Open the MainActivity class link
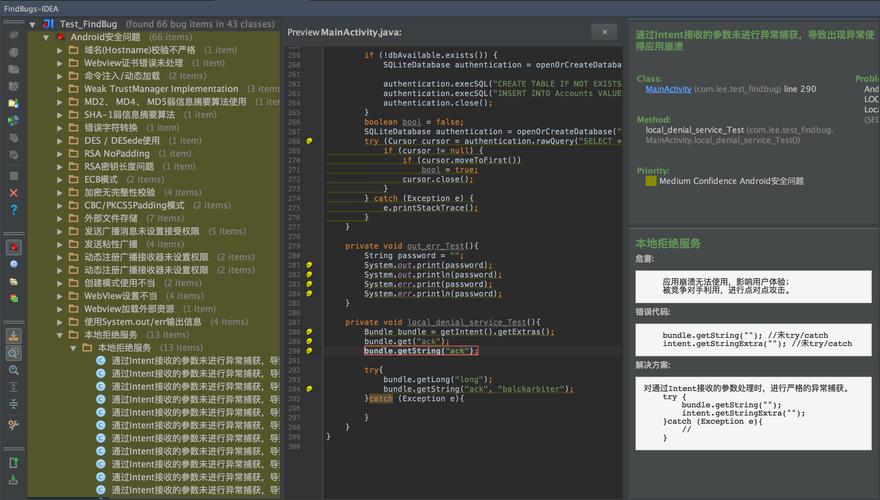Image resolution: width=880 pixels, height=500 pixels. [x=668, y=89]
